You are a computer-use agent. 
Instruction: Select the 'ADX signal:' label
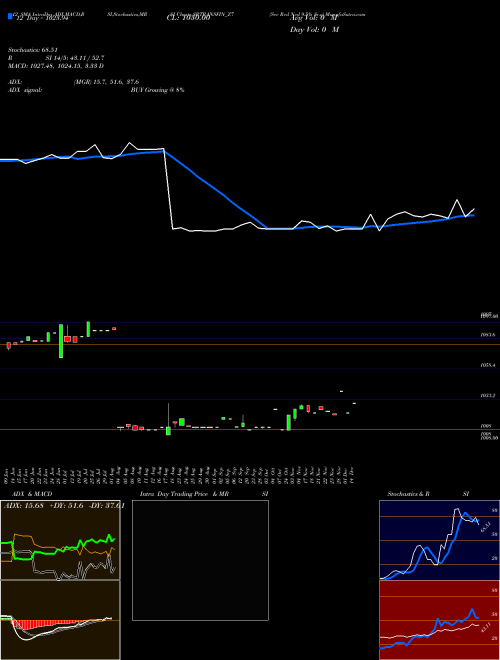pos(25,90)
